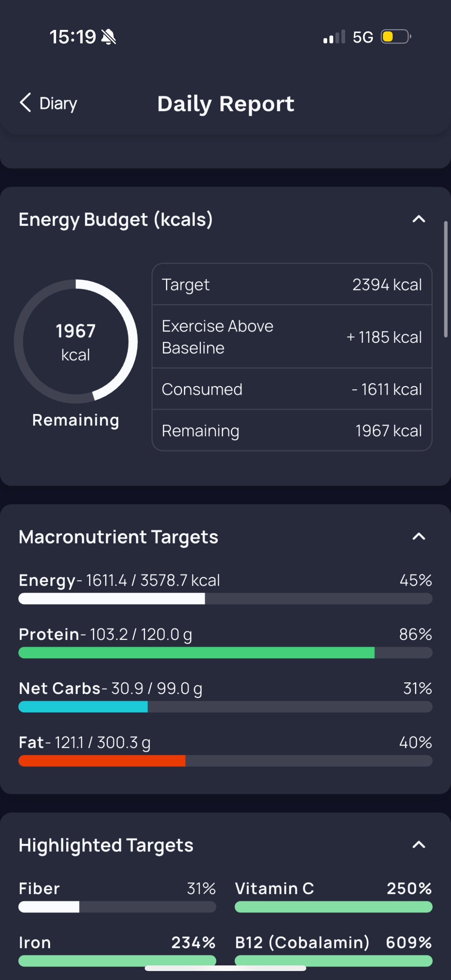Select the Exercise Above Baseline row
This screenshot has width=451, height=980.
292,337
